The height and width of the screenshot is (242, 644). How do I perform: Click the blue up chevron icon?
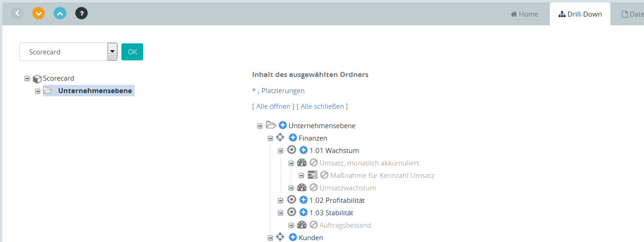tap(60, 13)
